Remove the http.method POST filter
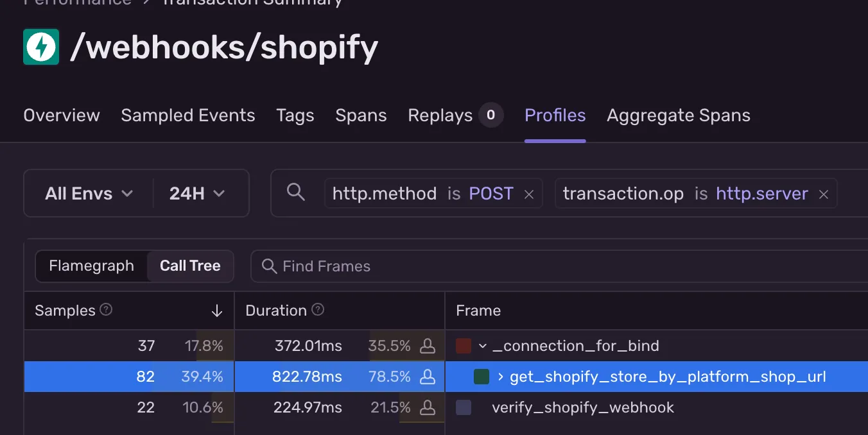 tap(529, 194)
